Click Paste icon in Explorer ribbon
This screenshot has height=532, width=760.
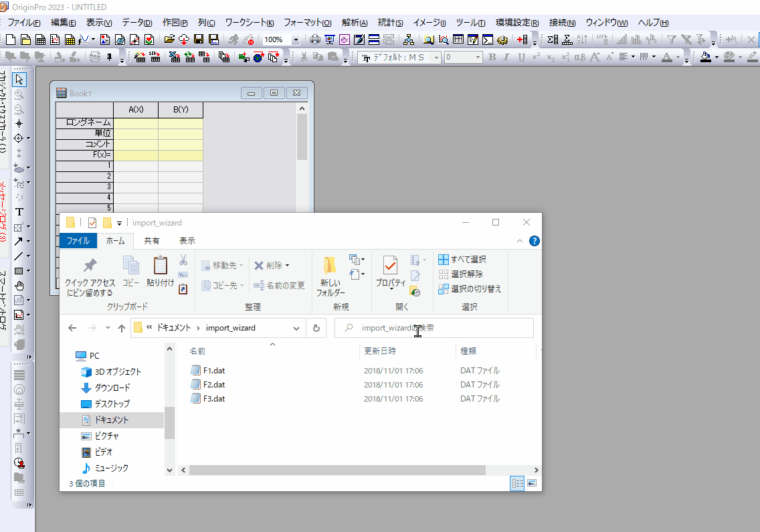point(160,272)
